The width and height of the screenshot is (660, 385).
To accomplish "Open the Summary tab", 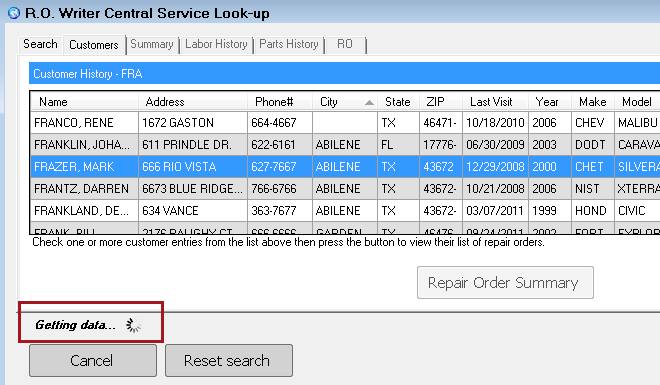I will click(x=152, y=44).
